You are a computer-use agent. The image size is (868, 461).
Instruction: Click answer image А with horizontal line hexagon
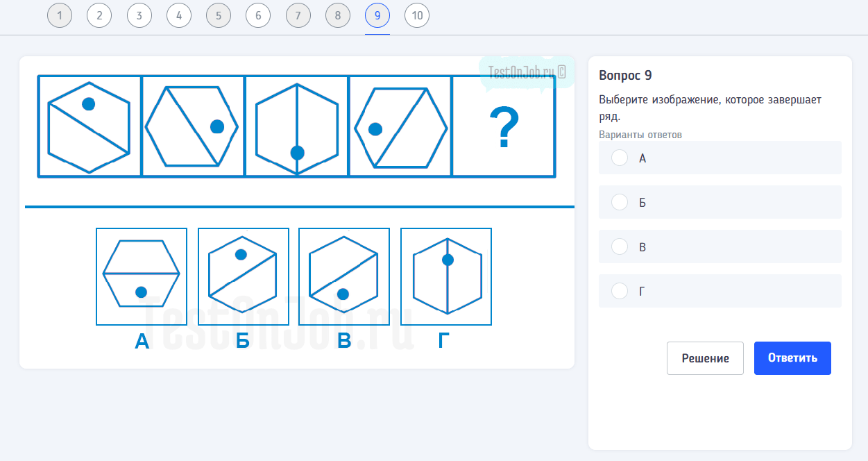coord(142,276)
